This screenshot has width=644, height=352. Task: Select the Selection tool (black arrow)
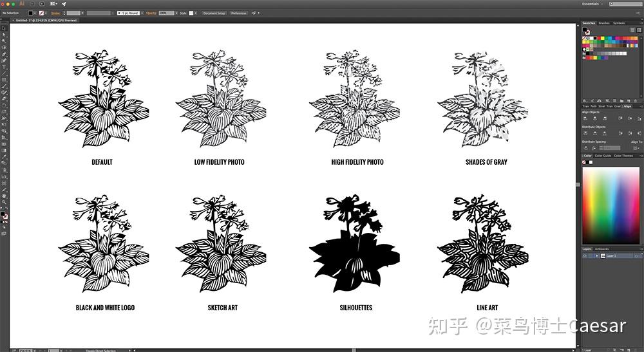tap(4, 28)
